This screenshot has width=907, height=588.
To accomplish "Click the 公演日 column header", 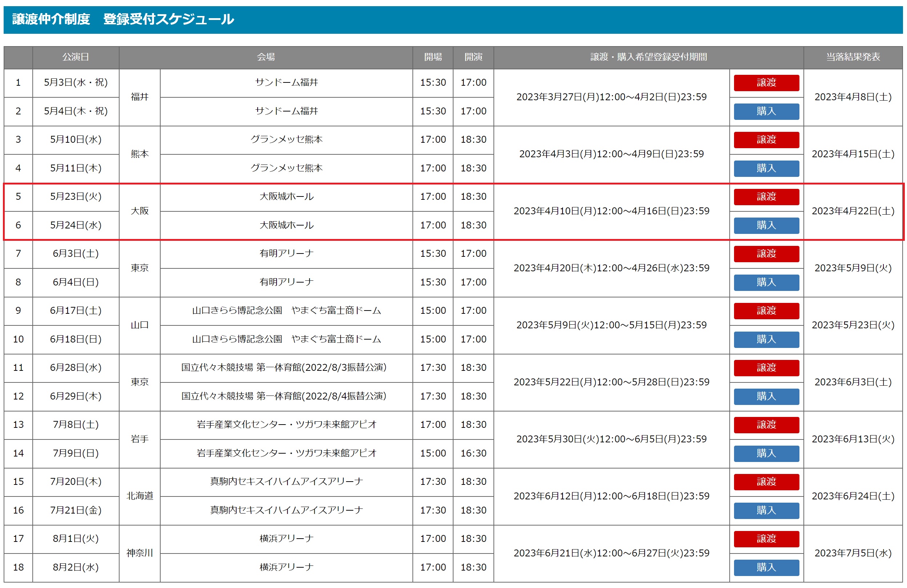I will (x=76, y=57).
